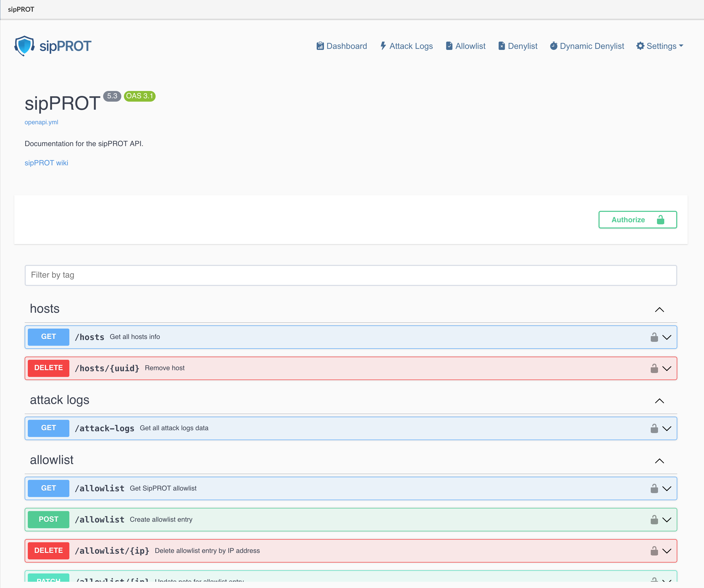704x588 pixels.
Task: Click the lock icon on POST /allowlist
Action: tap(654, 520)
